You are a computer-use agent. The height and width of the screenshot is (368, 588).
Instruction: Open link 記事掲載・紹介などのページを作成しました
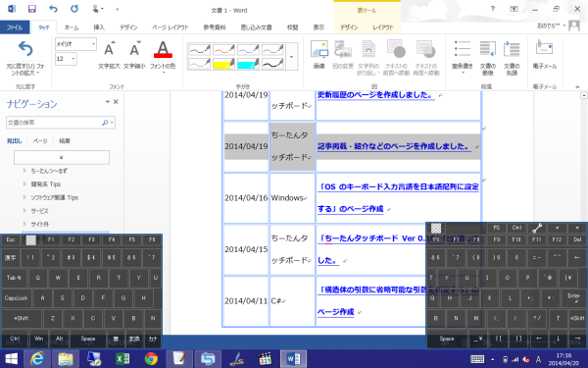(394, 146)
